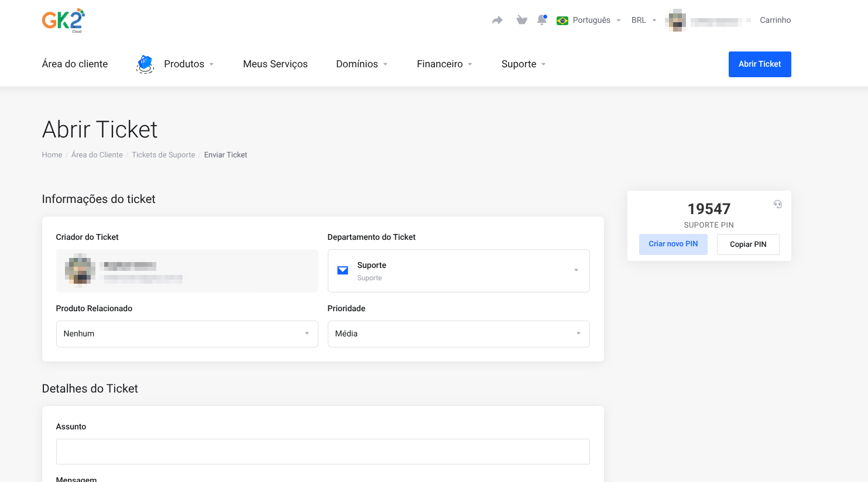
Task: Open the notifications bell
Action: coord(542,20)
